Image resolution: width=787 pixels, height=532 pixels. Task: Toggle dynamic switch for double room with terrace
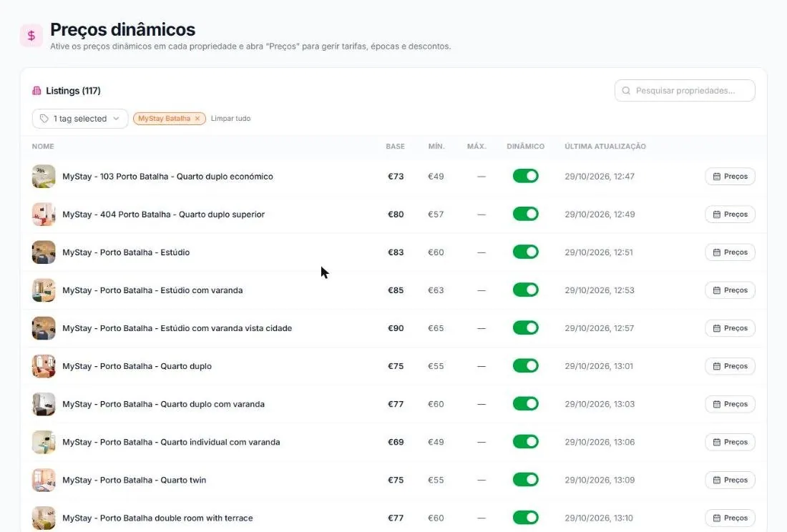pyautogui.click(x=526, y=518)
